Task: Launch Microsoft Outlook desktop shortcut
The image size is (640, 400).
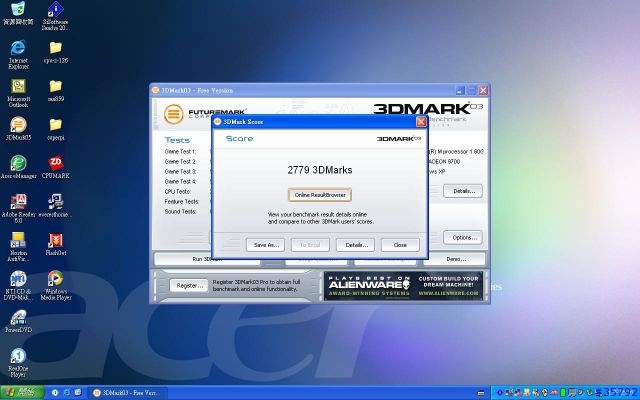Action: pos(18,93)
